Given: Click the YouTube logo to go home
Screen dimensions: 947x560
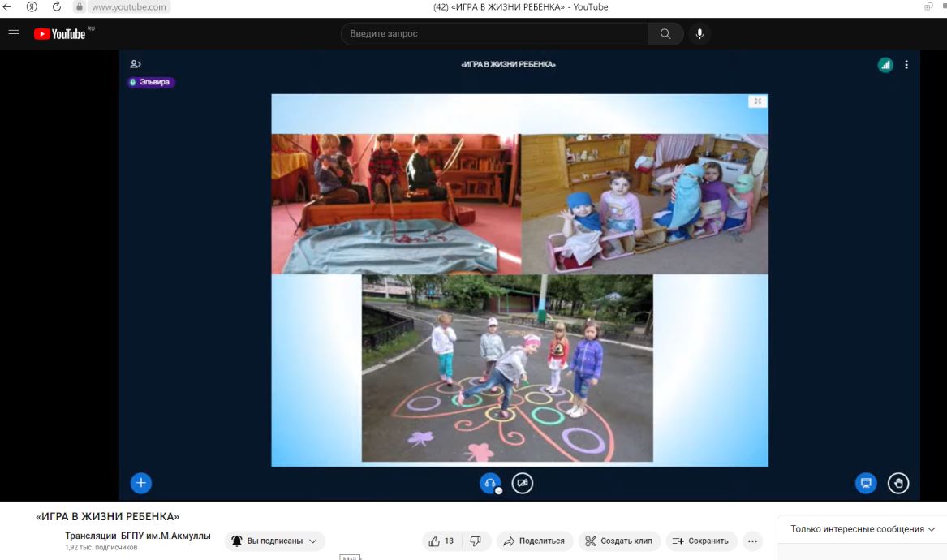Looking at the screenshot, I should [x=60, y=34].
